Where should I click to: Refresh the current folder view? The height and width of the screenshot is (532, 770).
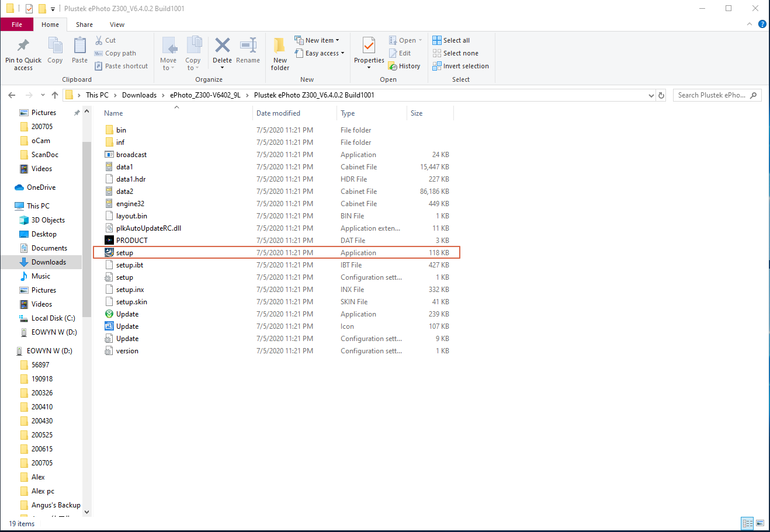tap(661, 95)
